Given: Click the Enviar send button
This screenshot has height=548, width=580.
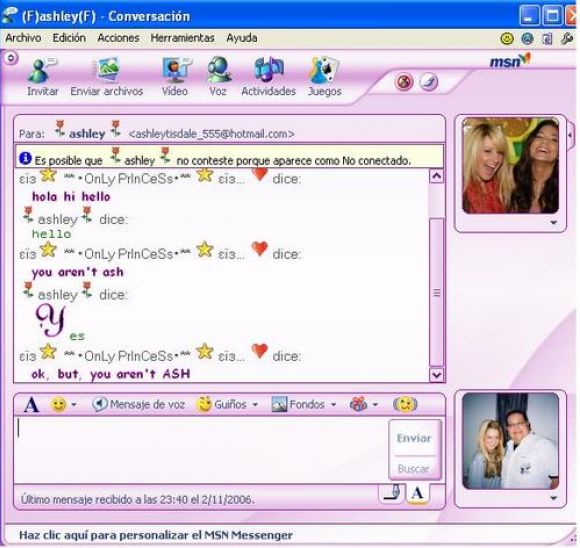Looking at the screenshot, I should point(414,438).
